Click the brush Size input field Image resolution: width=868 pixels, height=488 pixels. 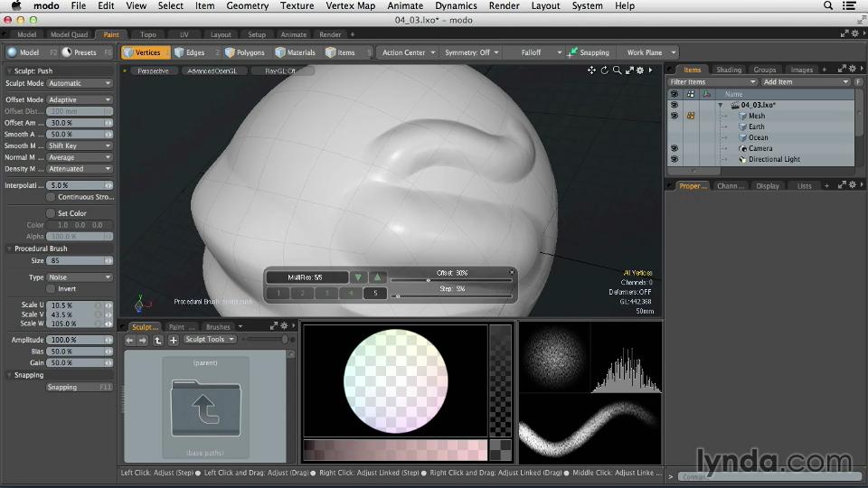tap(74, 260)
